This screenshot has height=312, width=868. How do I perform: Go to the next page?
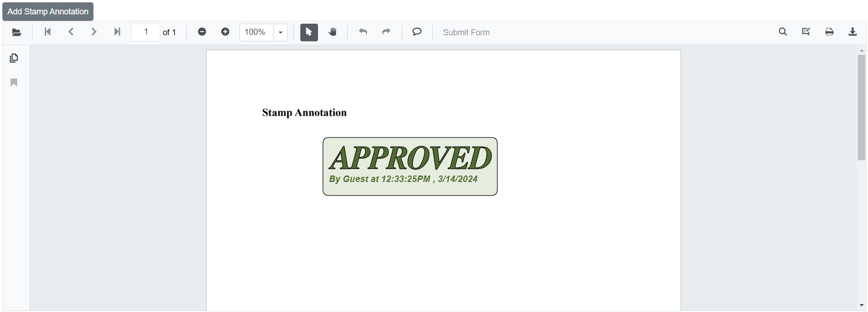point(94,32)
